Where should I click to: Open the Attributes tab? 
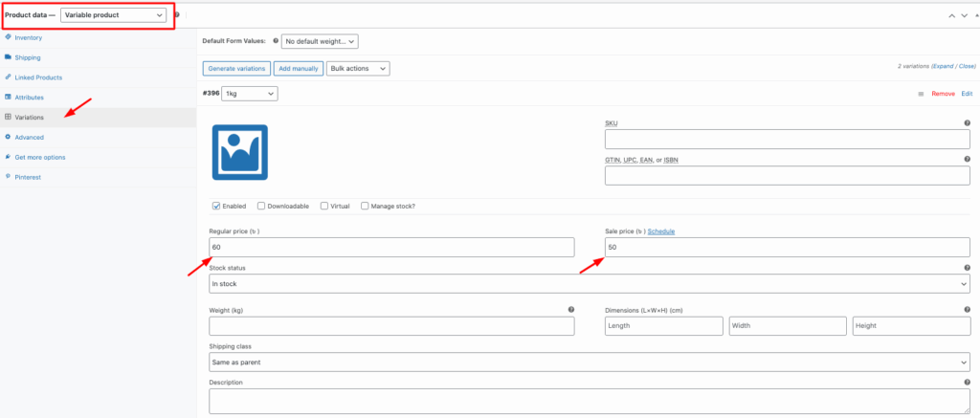click(29, 98)
